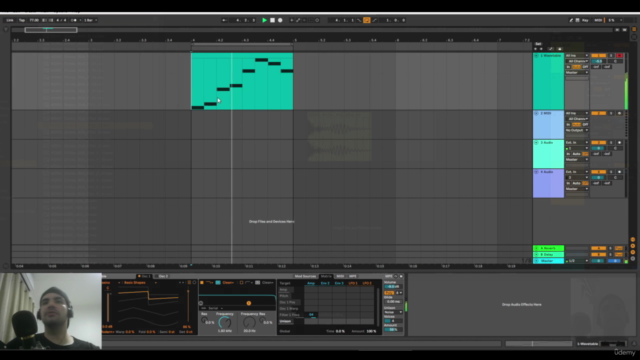Screen dimensions: 640x360
Task: Open the 3 Audio Ext. In dropdown
Action: [x=577, y=142]
